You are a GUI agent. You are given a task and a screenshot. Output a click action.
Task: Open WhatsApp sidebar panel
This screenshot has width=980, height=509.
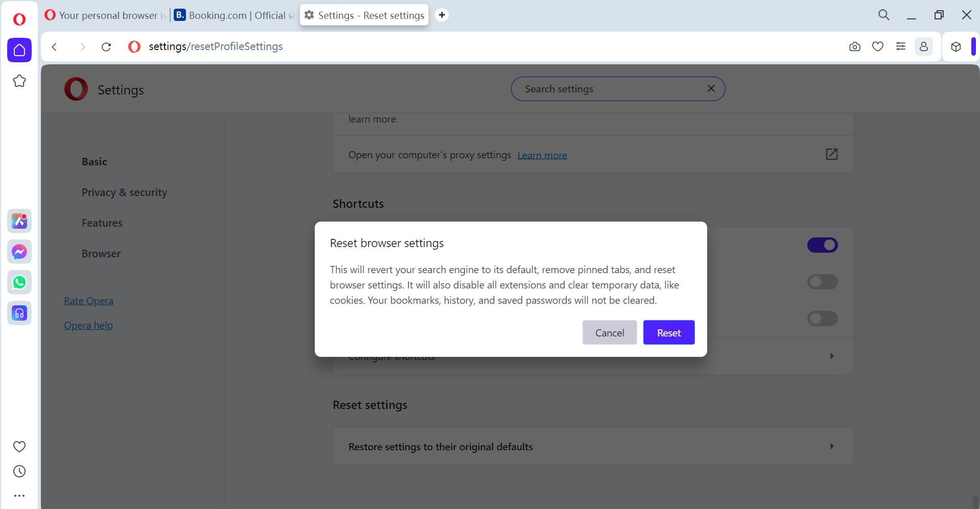19,282
